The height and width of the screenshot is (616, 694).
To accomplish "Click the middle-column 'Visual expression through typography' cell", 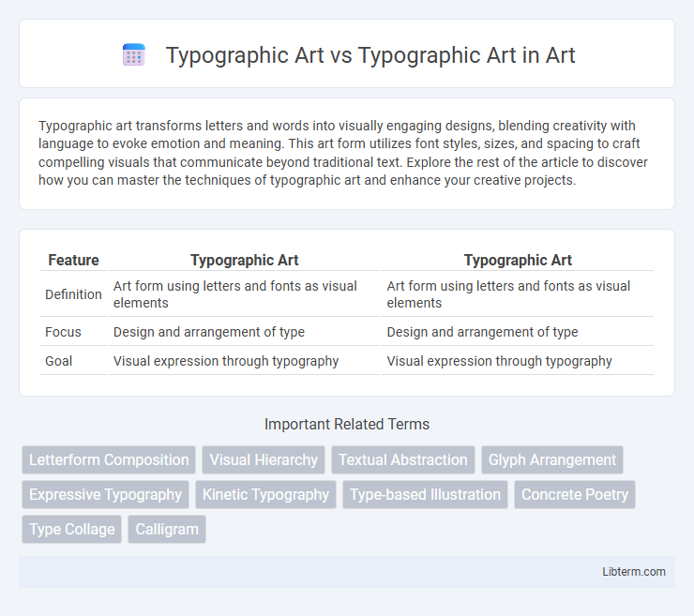I will coord(245,361).
